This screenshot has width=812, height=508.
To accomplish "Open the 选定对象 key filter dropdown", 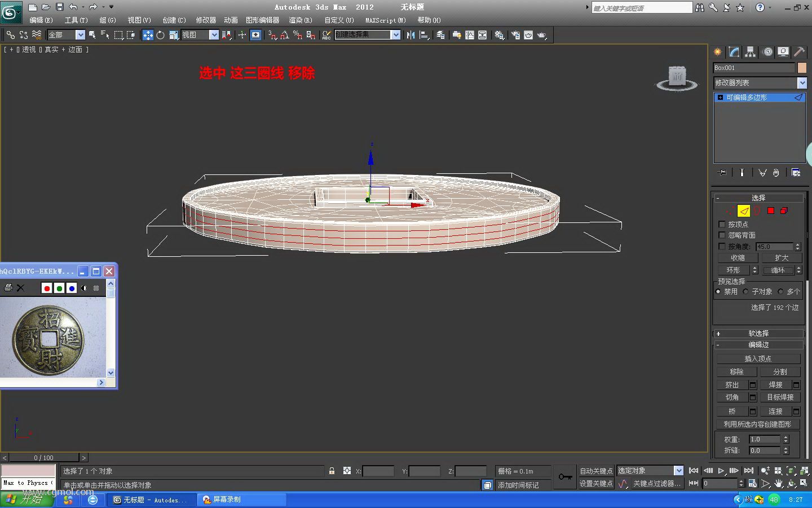I will click(x=678, y=471).
